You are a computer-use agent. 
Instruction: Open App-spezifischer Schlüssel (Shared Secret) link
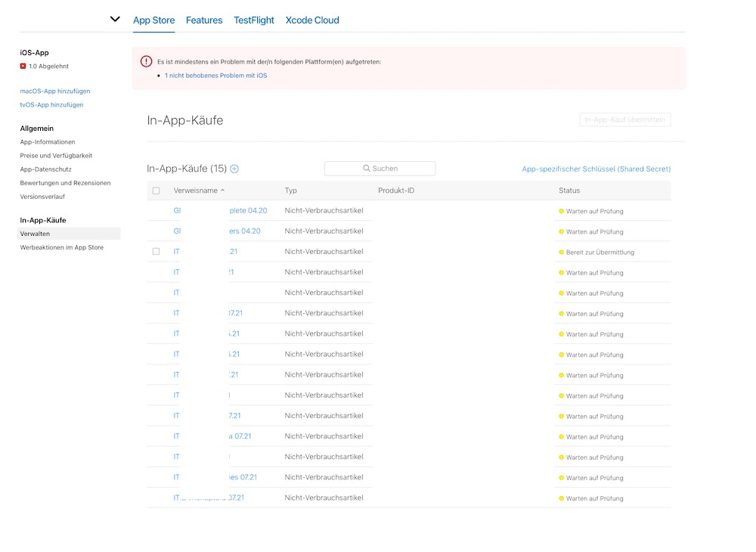[x=596, y=169]
